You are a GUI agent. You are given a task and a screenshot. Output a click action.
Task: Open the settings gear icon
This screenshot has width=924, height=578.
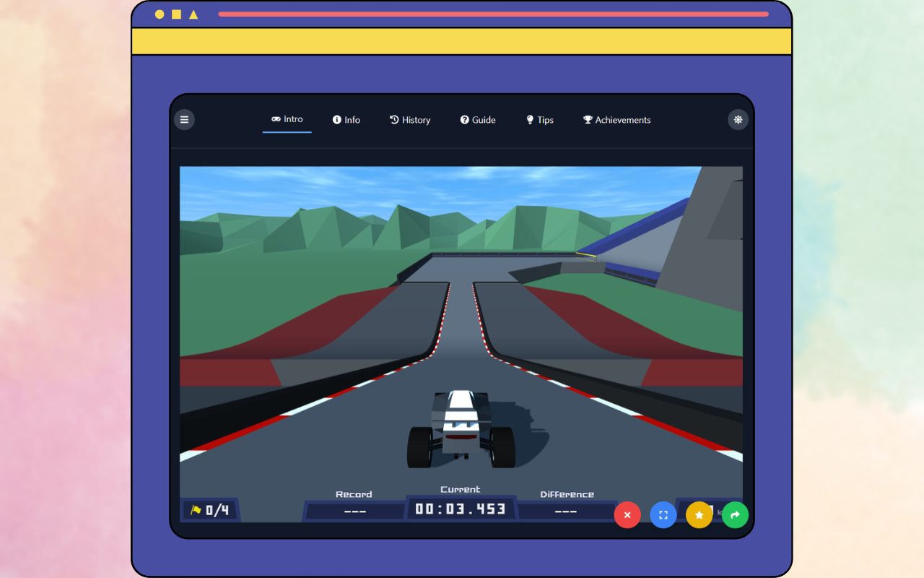[738, 119]
